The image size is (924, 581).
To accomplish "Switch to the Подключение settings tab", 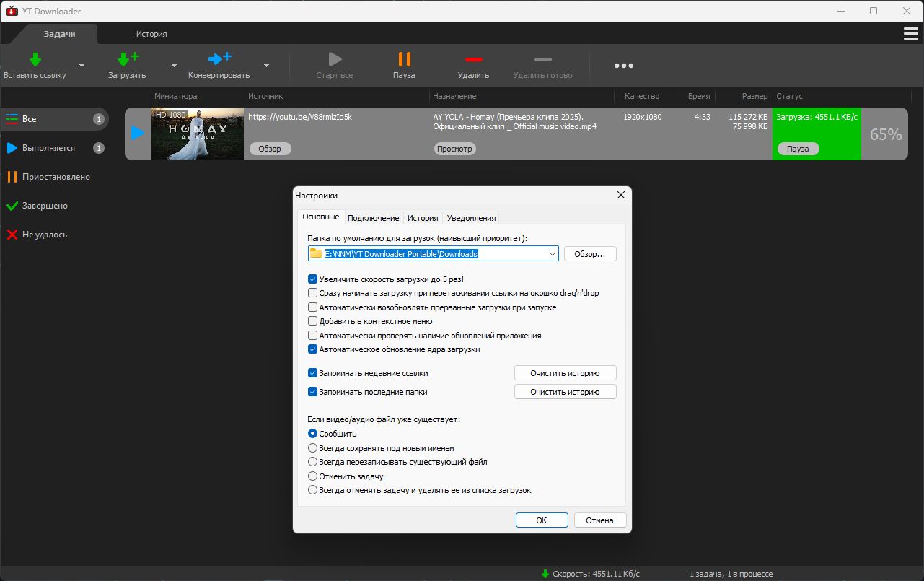I will (373, 218).
